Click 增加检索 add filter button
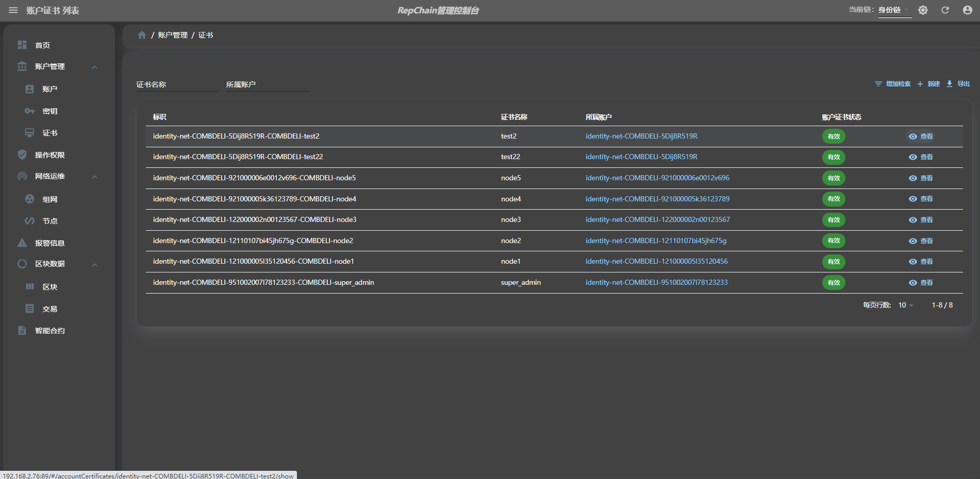This screenshot has width=980, height=479. pyautogui.click(x=893, y=84)
